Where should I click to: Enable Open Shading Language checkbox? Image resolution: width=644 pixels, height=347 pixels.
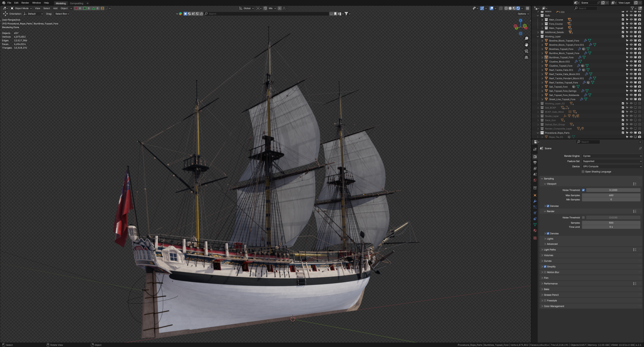(x=583, y=171)
